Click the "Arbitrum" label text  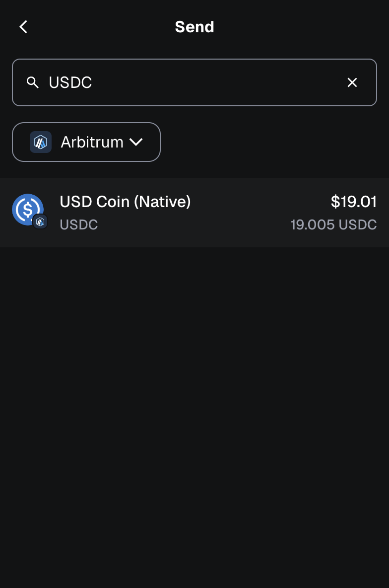[92, 142]
